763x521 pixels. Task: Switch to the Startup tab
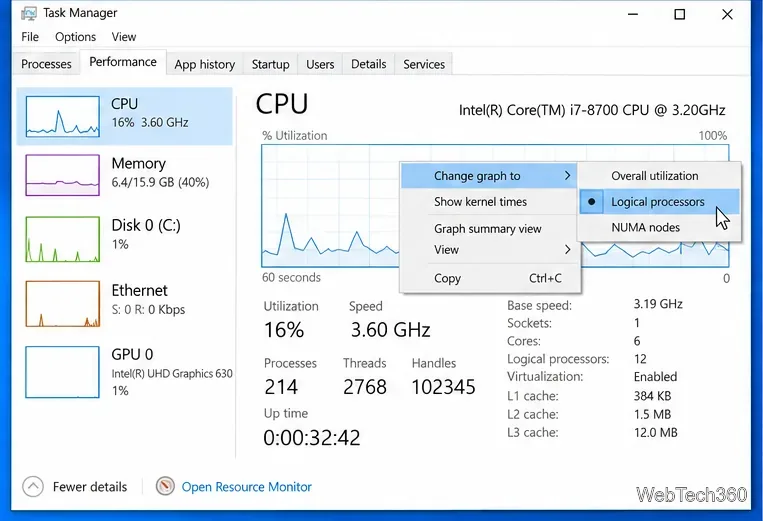coord(271,64)
